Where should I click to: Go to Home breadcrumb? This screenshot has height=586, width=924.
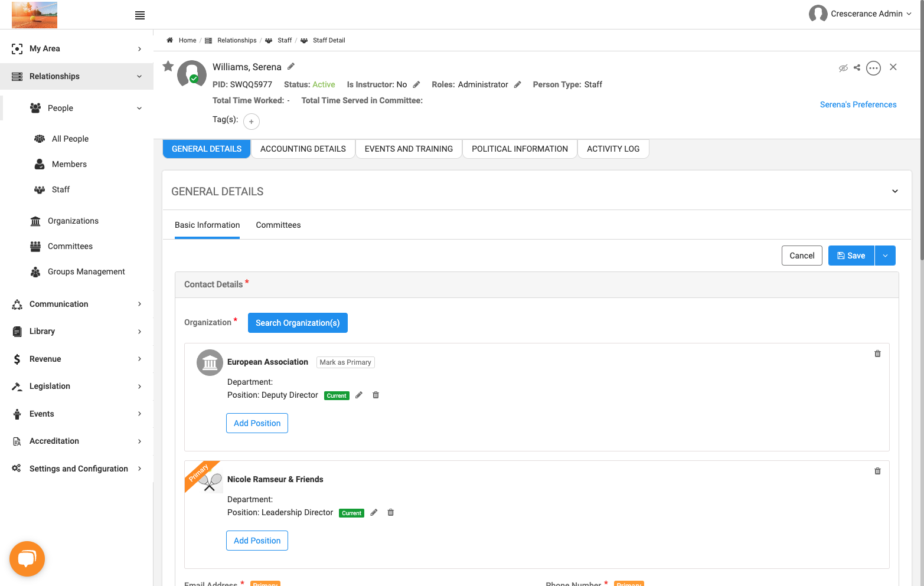pyautogui.click(x=187, y=40)
